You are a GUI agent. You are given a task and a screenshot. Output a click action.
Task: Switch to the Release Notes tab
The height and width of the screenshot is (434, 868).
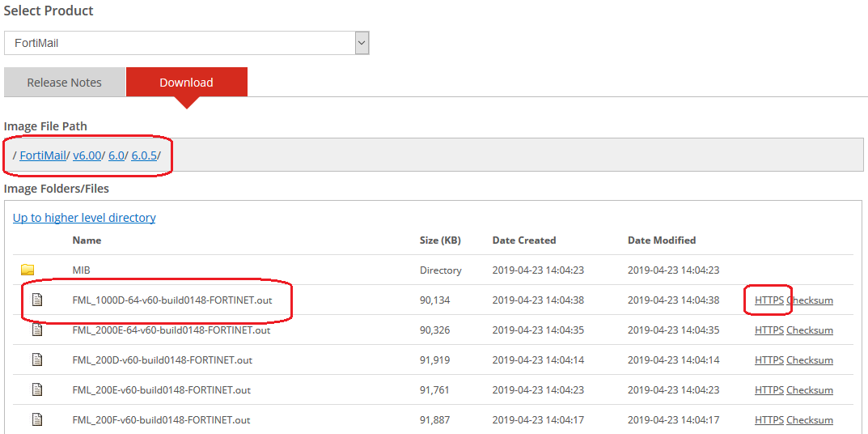point(65,83)
